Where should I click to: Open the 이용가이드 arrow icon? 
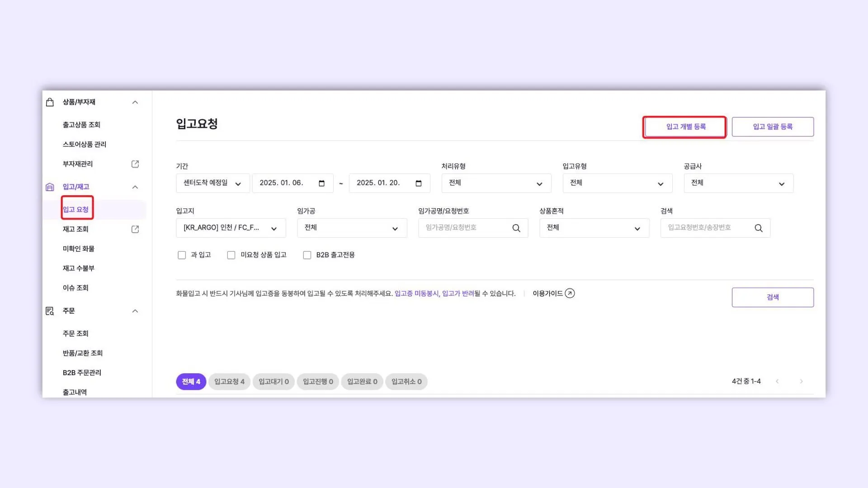570,293
